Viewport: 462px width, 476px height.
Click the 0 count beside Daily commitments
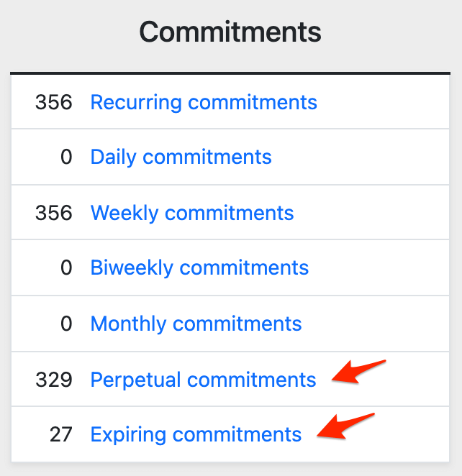(x=66, y=157)
